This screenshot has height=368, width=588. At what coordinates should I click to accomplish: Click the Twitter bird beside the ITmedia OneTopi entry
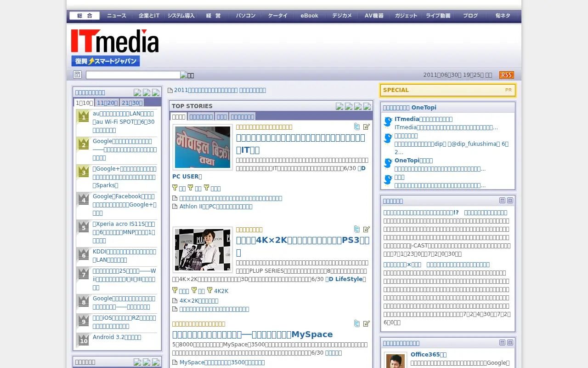click(x=388, y=121)
